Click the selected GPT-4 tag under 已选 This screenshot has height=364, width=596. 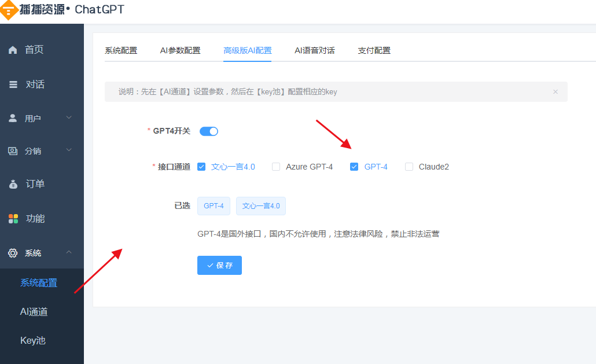pos(214,206)
